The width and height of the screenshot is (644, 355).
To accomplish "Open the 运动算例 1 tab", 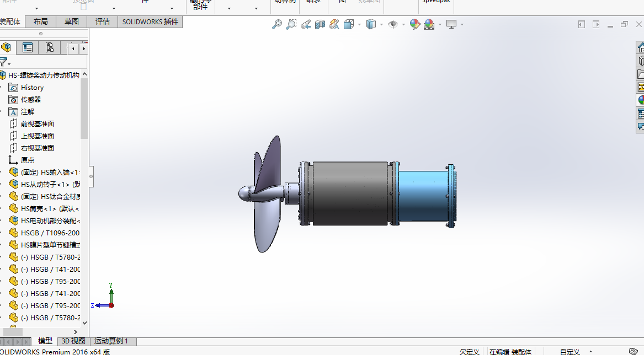I will click(111, 341).
